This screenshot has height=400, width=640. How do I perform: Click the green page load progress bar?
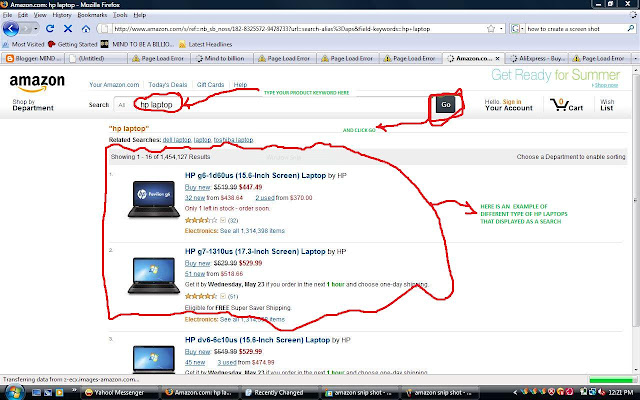click(611, 380)
